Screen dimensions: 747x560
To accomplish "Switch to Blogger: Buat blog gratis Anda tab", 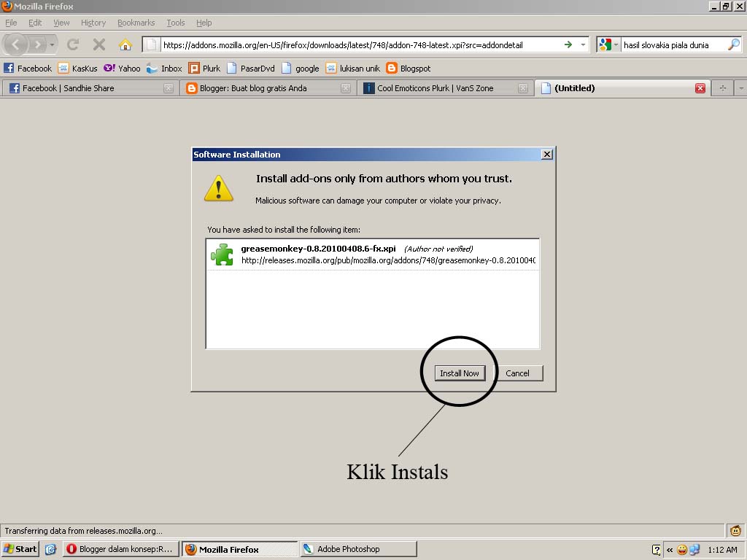I will click(268, 88).
